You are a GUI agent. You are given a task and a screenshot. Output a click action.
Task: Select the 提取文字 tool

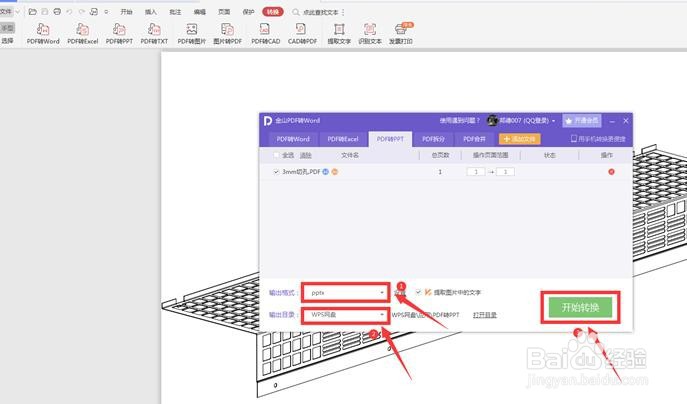tap(339, 34)
